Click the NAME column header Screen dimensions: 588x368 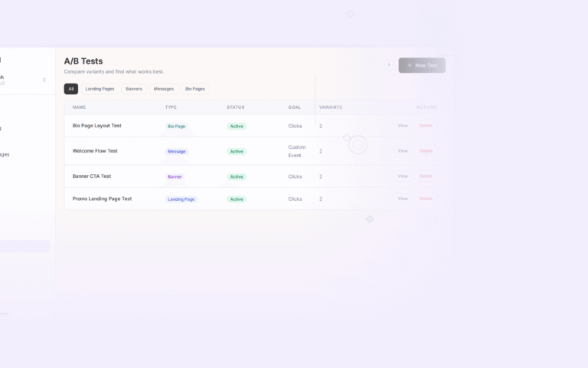(x=79, y=107)
